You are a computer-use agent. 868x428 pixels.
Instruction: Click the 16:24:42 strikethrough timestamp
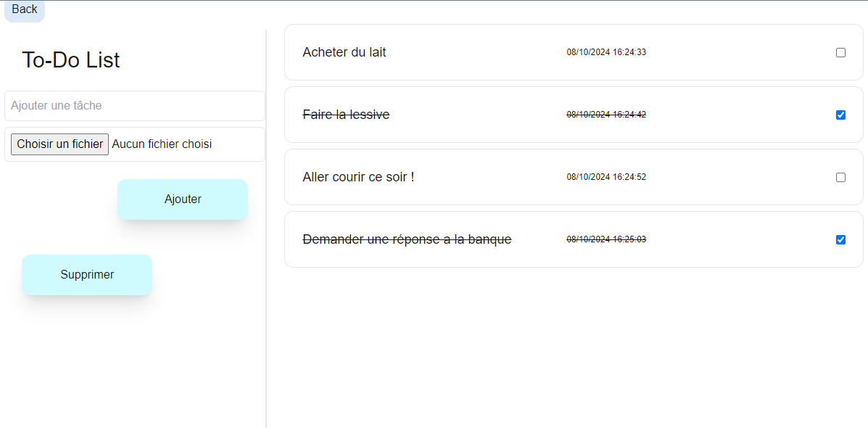606,115
